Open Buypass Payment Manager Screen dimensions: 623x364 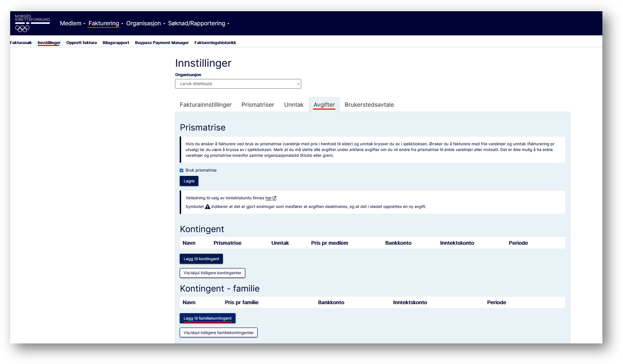(162, 43)
